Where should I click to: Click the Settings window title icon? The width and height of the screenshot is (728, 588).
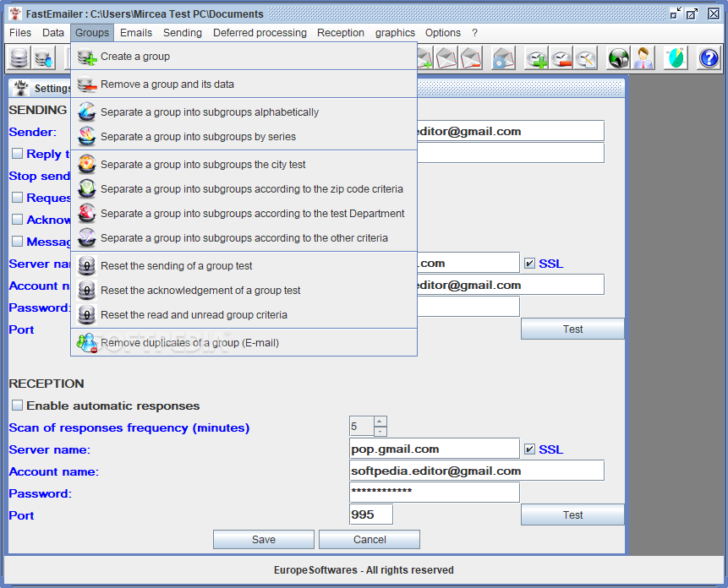[x=20, y=88]
